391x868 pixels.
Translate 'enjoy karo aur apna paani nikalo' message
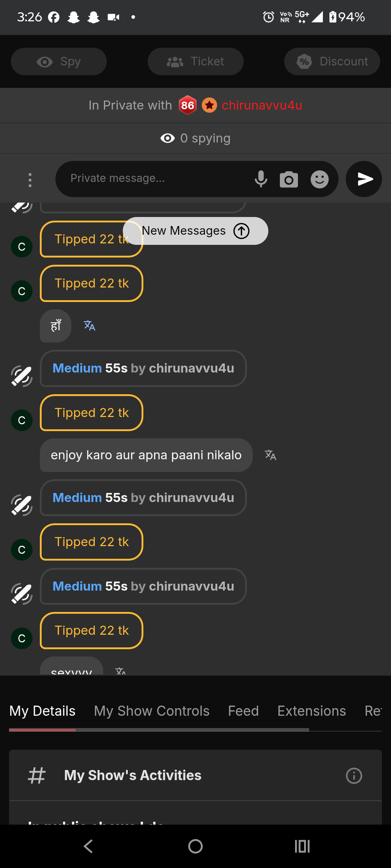270,455
